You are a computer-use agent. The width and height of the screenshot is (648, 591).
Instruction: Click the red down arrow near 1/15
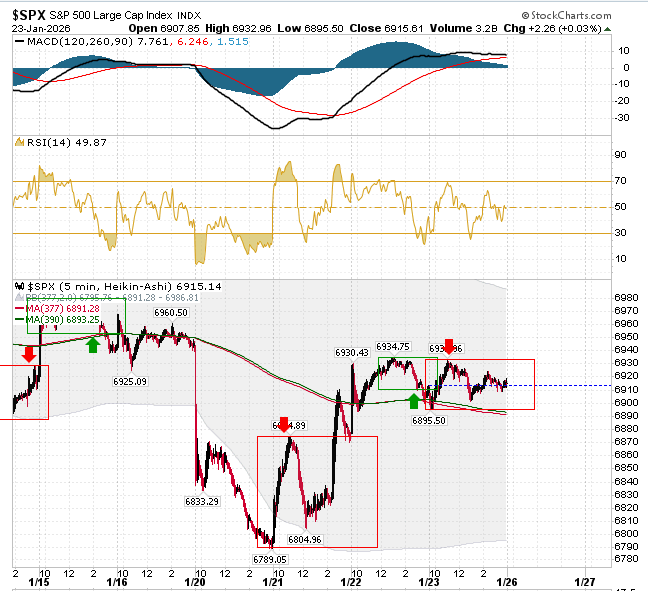[29, 354]
